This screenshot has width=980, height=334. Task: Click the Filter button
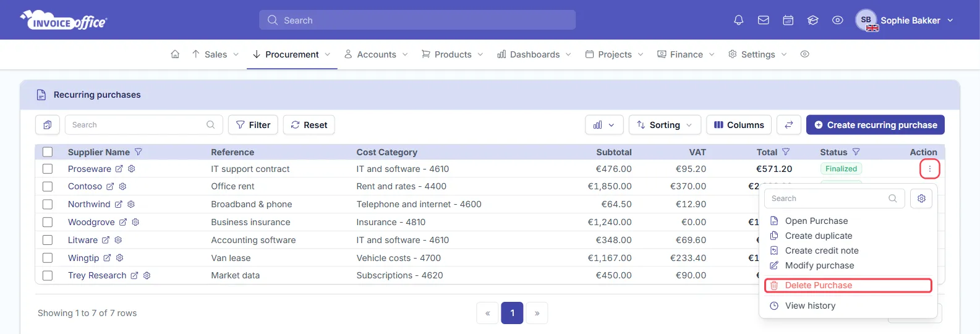[x=253, y=125]
